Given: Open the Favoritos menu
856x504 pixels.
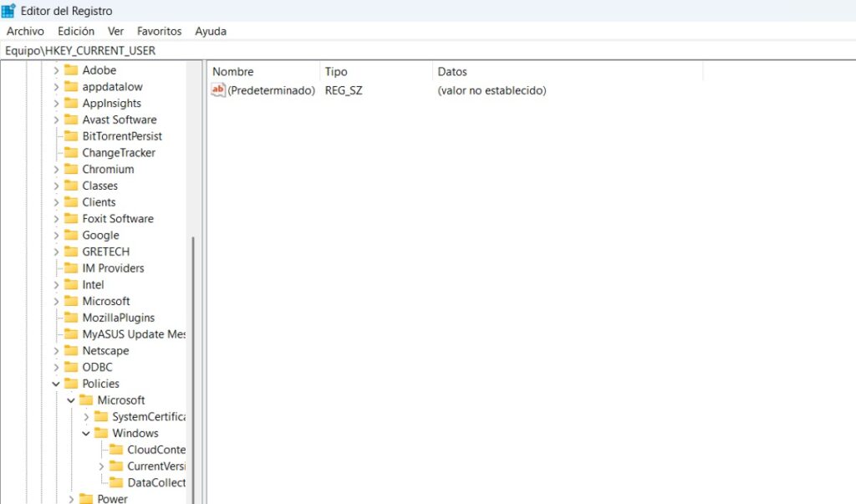Looking at the screenshot, I should click(x=159, y=31).
